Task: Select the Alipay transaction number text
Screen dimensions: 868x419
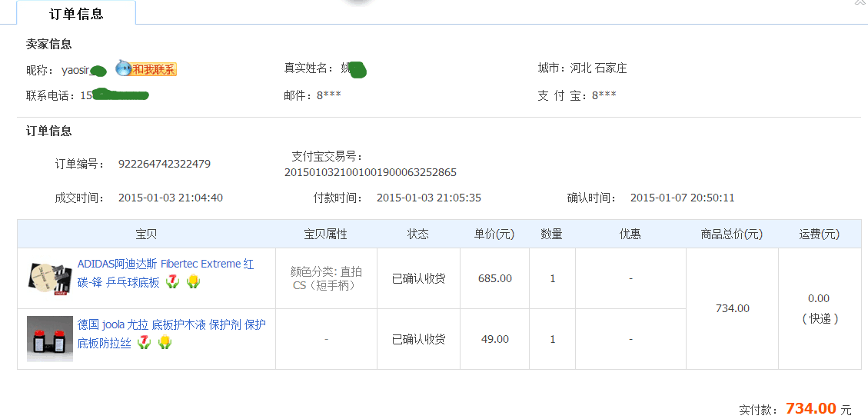Action: point(370,172)
